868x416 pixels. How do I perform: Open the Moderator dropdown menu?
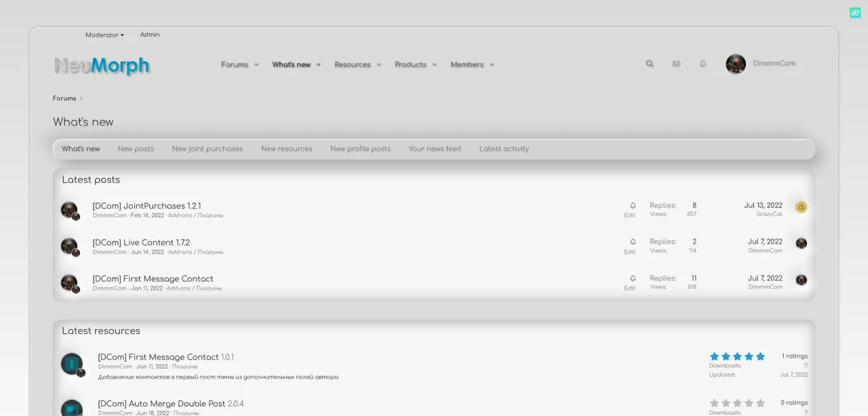(104, 35)
